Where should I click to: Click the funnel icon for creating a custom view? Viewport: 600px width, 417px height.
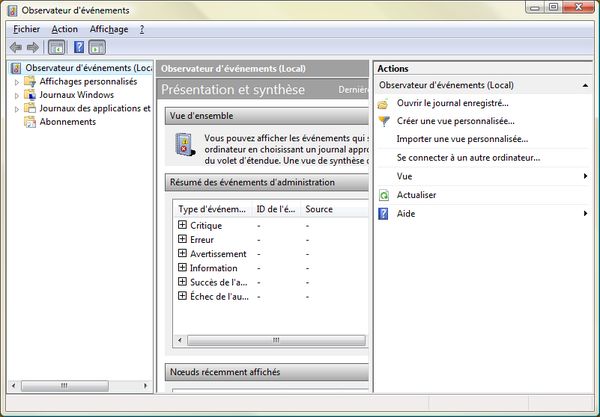384,121
